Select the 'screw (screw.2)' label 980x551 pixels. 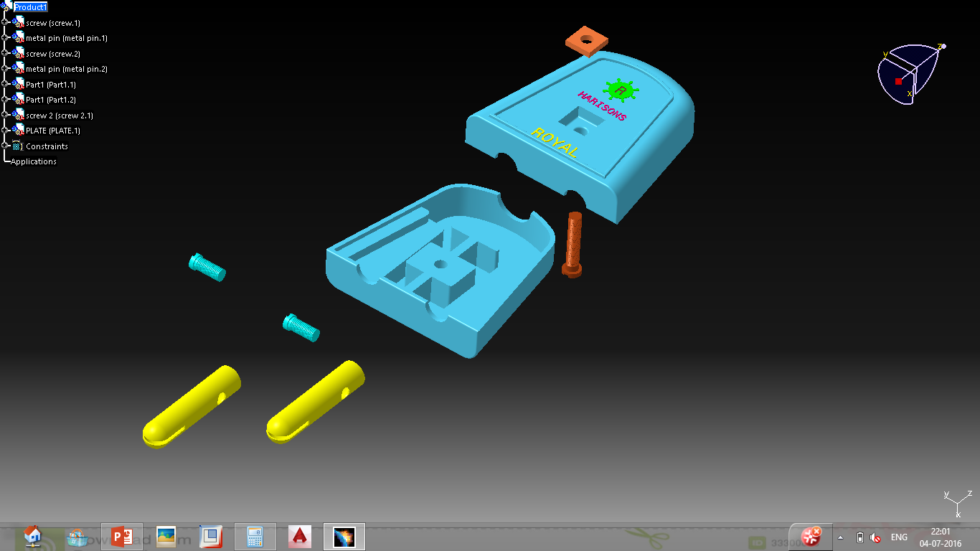click(53, 54)
